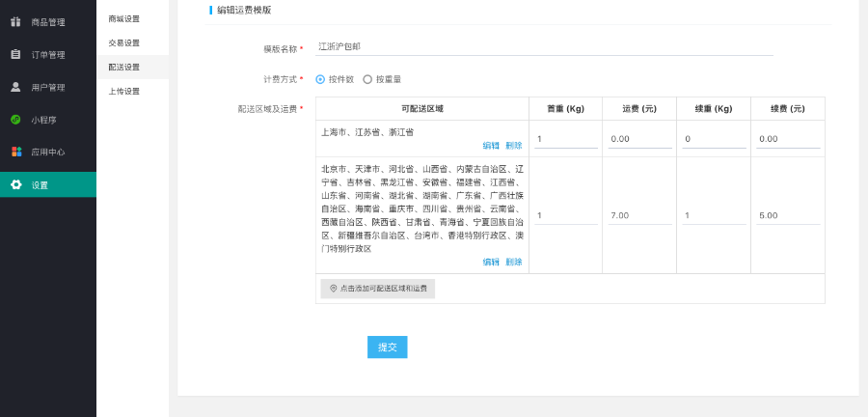Click location pin icon in add-region button

(x=334, y=289)
